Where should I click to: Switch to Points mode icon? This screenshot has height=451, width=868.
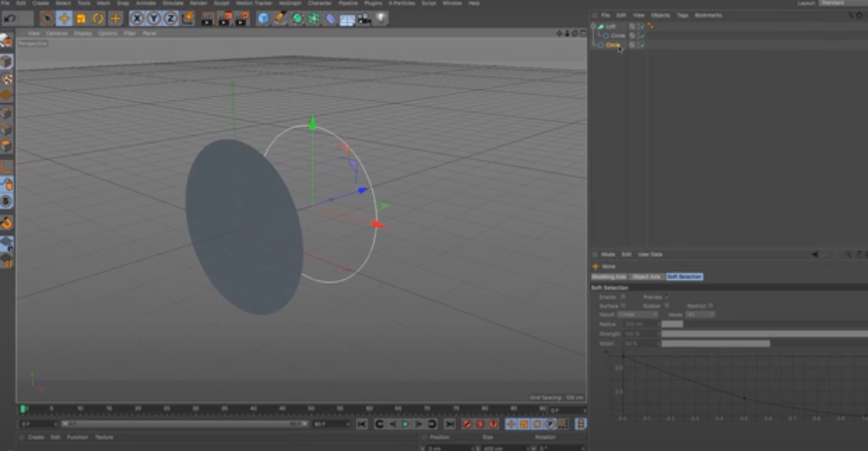coord(6,113)
